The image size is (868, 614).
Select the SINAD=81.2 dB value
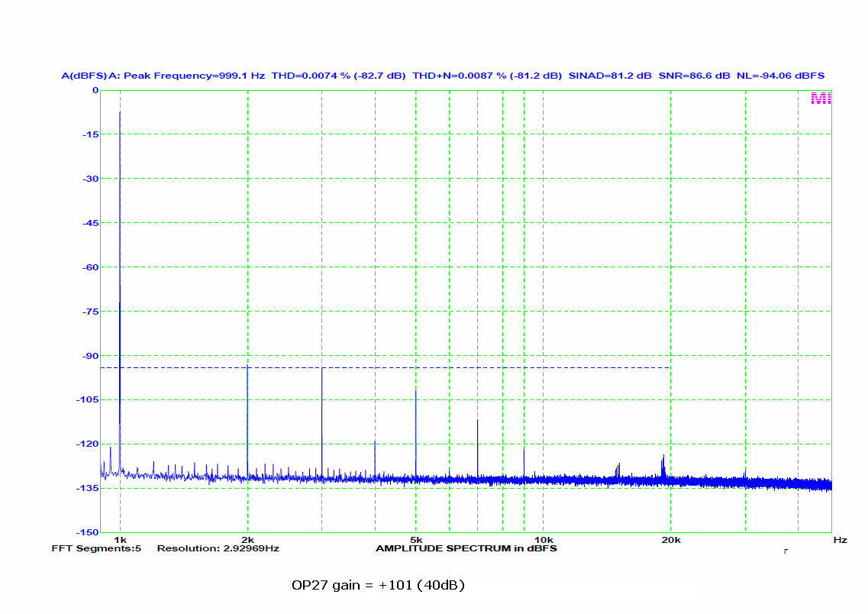[x=609, y=76]
